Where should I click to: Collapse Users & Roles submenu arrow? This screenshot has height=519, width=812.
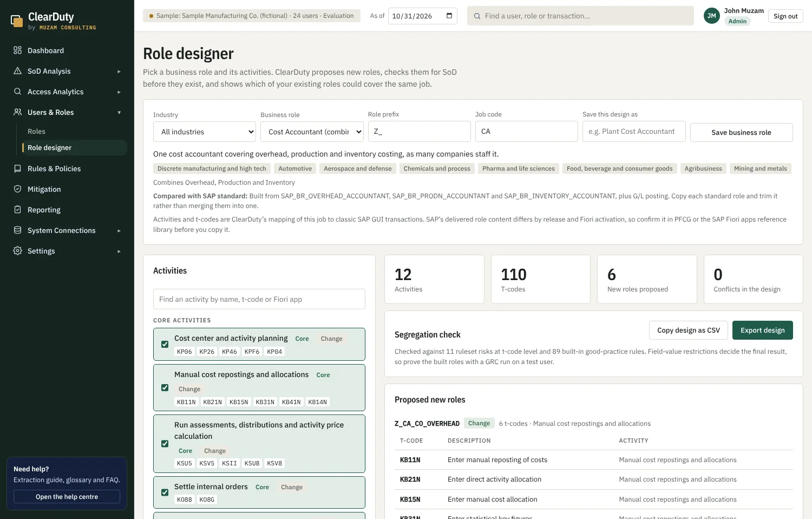(x=119, y=113)
